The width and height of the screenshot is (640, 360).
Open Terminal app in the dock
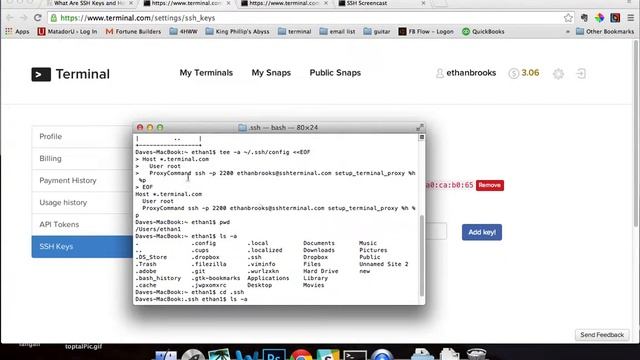pos(355,356)
